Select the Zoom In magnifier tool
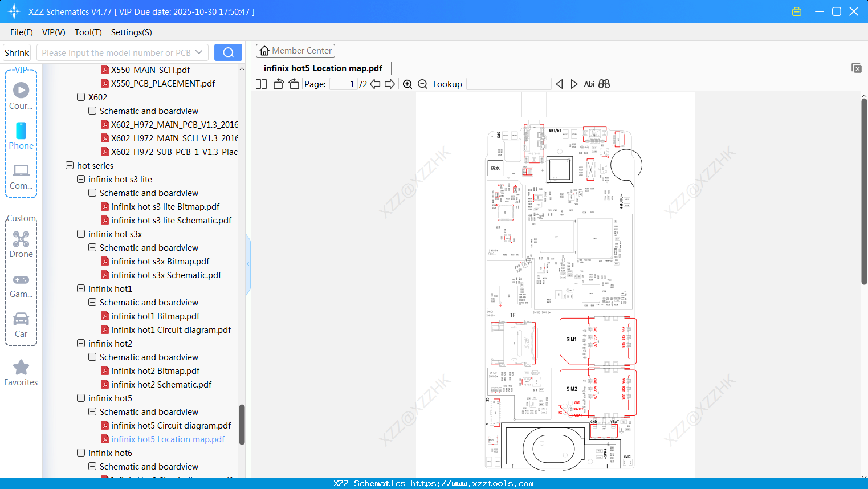868x489 pixels. pyautogui.click(x=407, y=84)
